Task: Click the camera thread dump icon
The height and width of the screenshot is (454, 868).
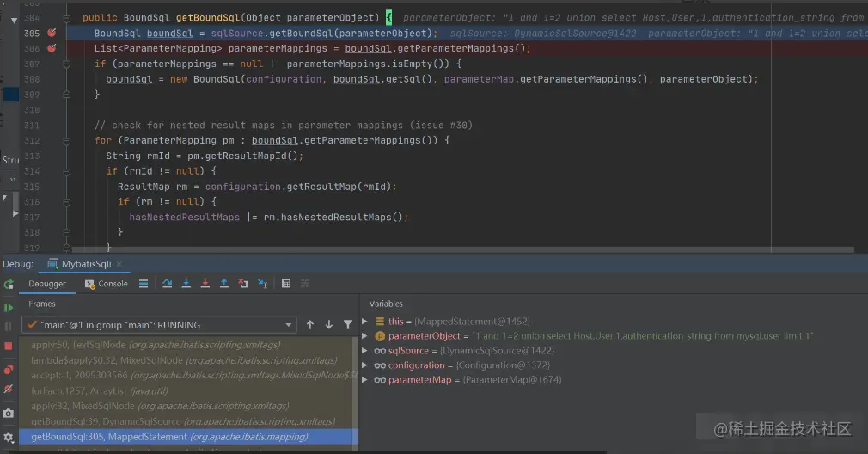Action: pos(9,414)
